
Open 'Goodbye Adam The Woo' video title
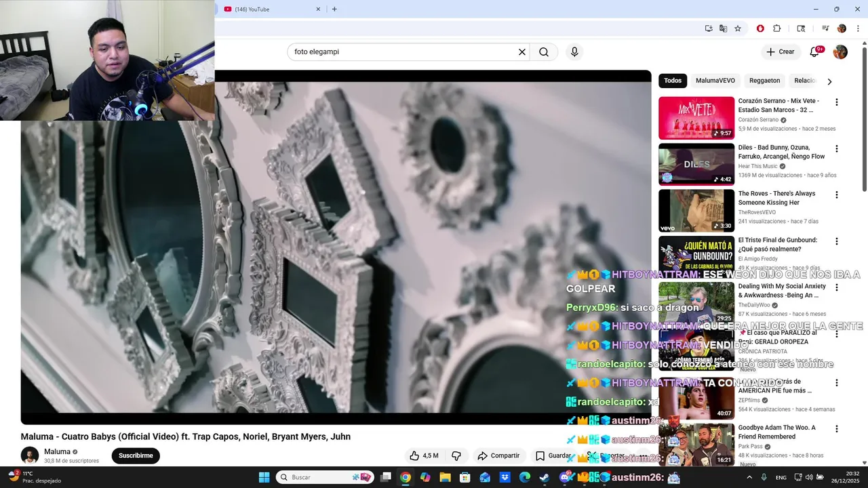click(x=776, y=432)
